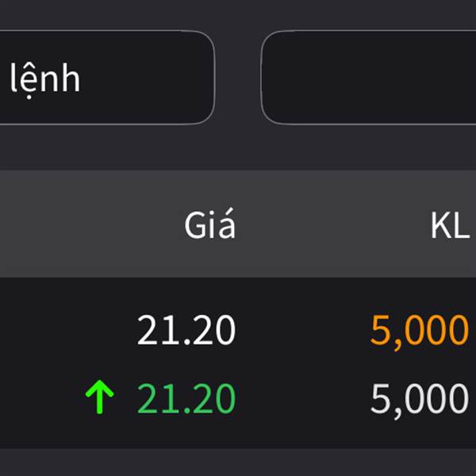Sort by the Giá column header
Viewport: 476px width, 476px height.
click(209, 224)
